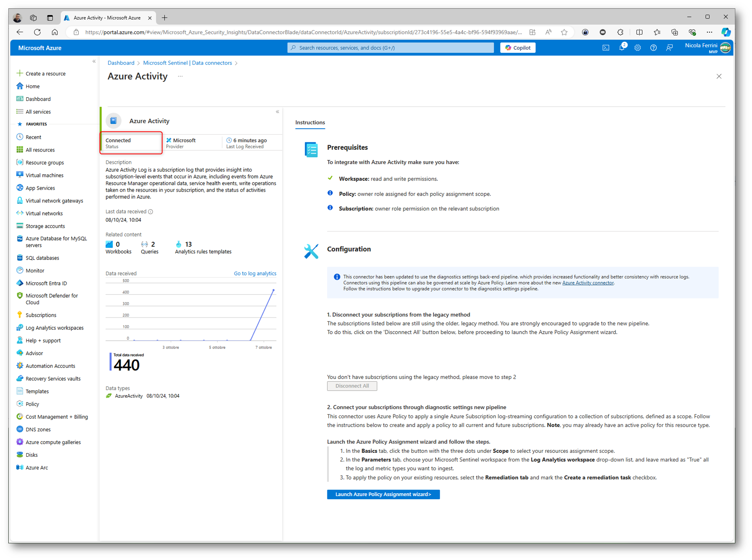This screenshot has height=560, width=752.
Task: Open the 0 Workbooks related content
Action: click(x=118, y=247)
